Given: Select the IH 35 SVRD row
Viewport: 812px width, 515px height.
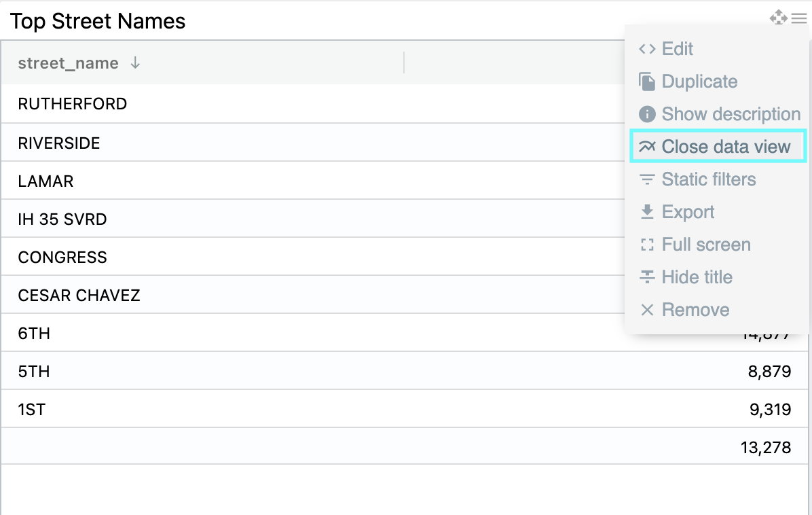Looking at the screenshot, I should pyautogui.click(x=62, y=219).
